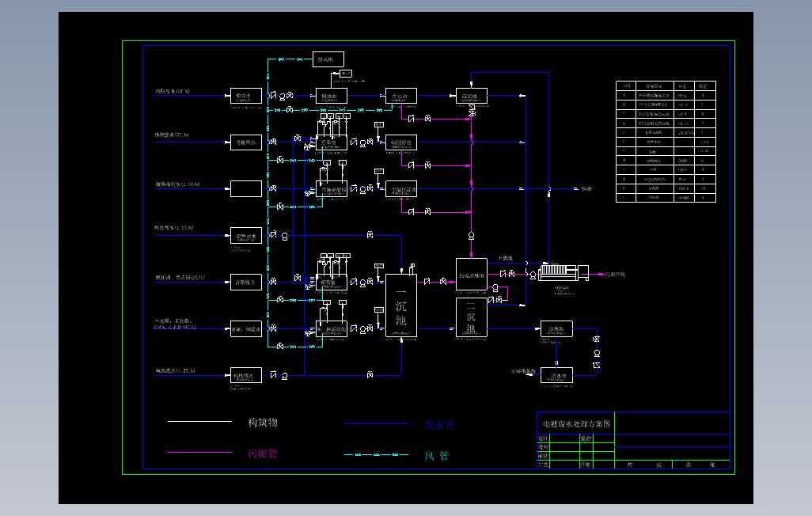812x516 pixels.
Task: Select the empty box on the third inlet line
Action: 246,188
